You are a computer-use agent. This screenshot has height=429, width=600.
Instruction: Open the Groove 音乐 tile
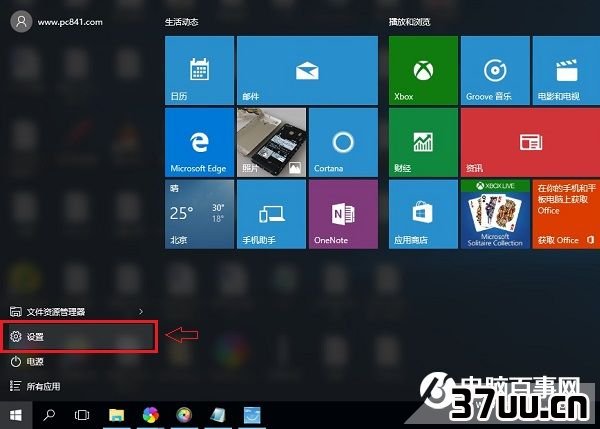[495, 70]
